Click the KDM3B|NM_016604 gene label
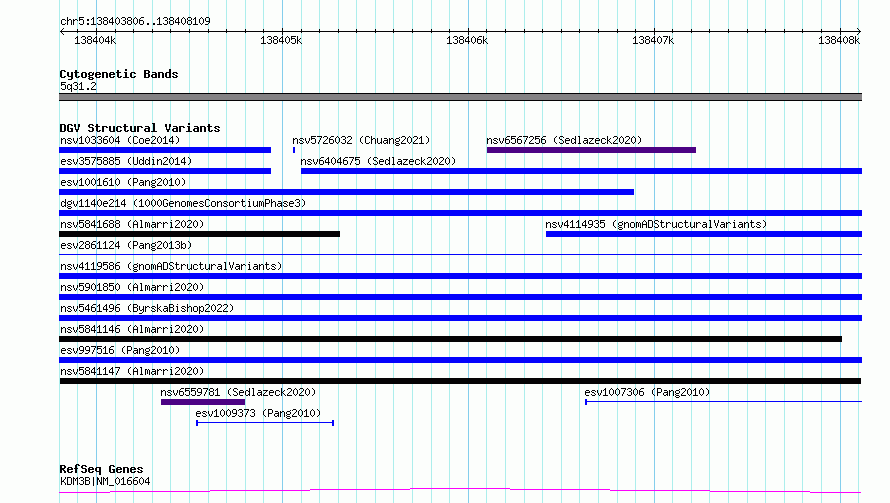Screen dimensions: 890x503 [105, 481]
